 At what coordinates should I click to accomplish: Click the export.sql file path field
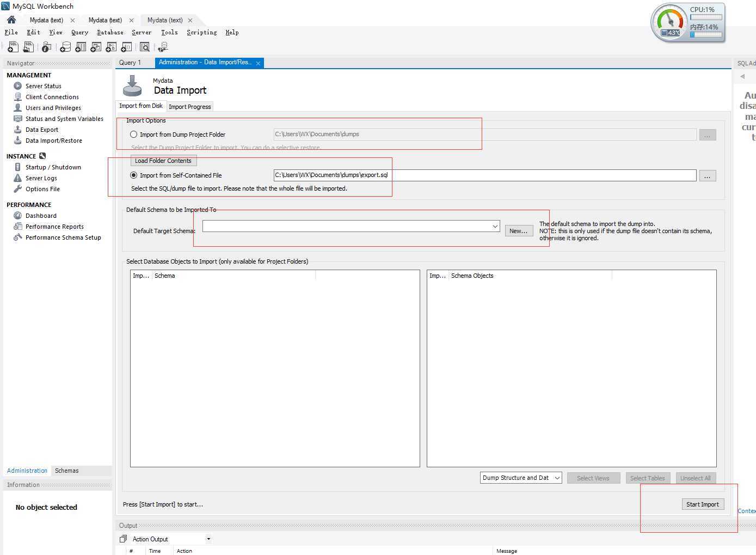tap(485, 175)
